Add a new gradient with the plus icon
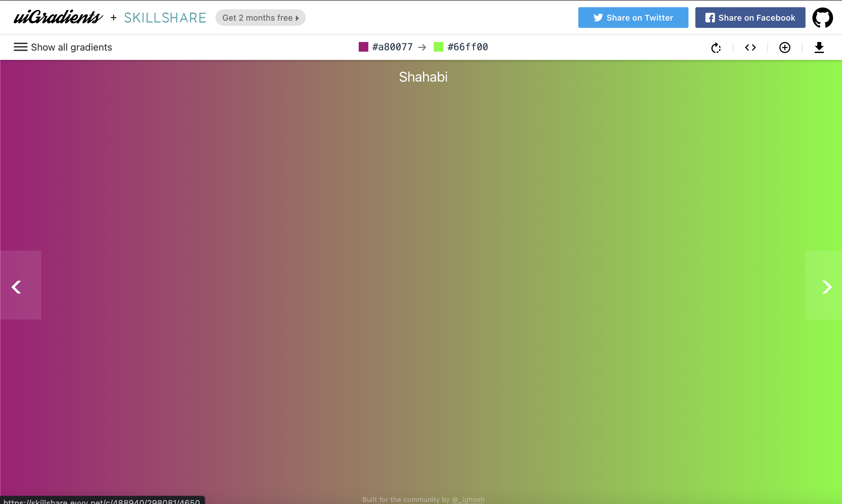The width and height of the screenshot is (842, 504). coord(785,48)
